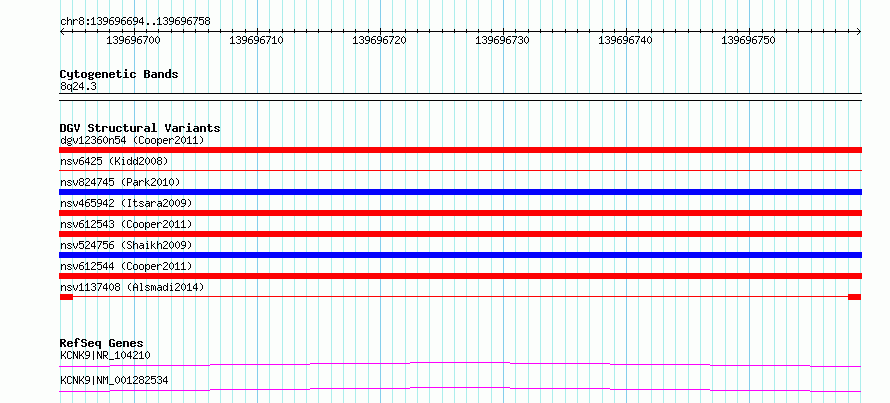Image resolution: width=890 pixels, height=403 pixels.
Task: Click the thin connecting line of nsv1137408
Action: 460,297
